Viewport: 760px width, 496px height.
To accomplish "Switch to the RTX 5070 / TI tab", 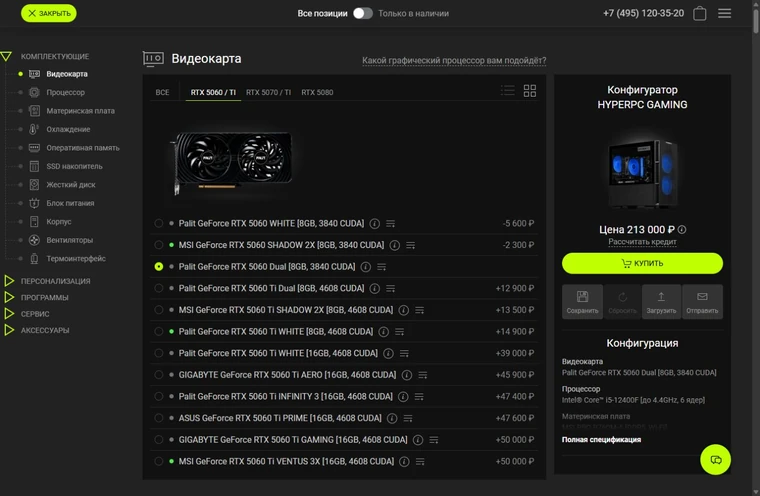I will coord(269,92).
